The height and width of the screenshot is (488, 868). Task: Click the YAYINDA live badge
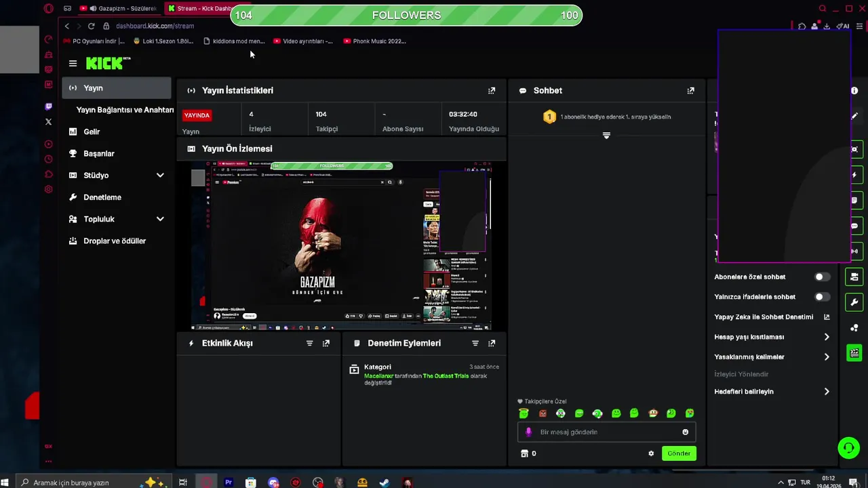tap(197, 115)
